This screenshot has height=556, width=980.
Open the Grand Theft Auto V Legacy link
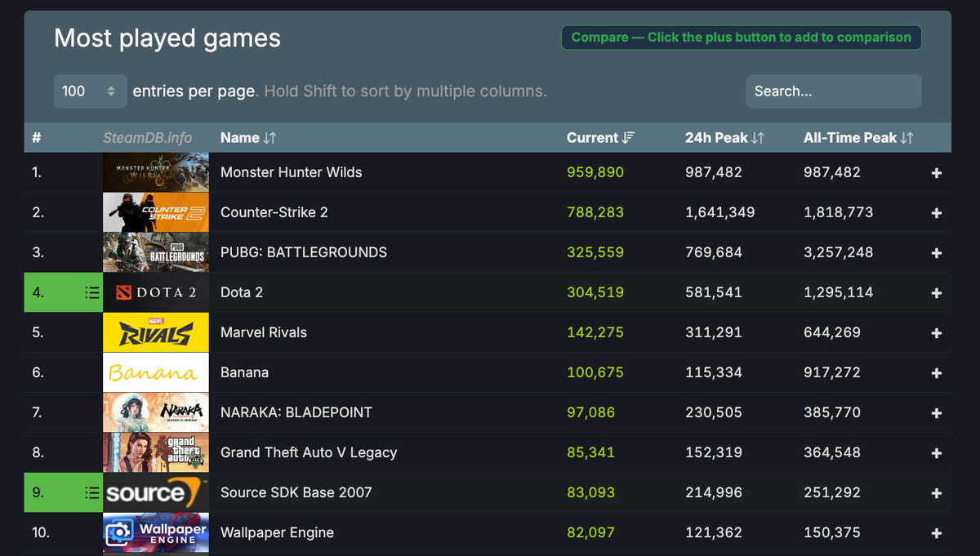click(x=309, y=452)
